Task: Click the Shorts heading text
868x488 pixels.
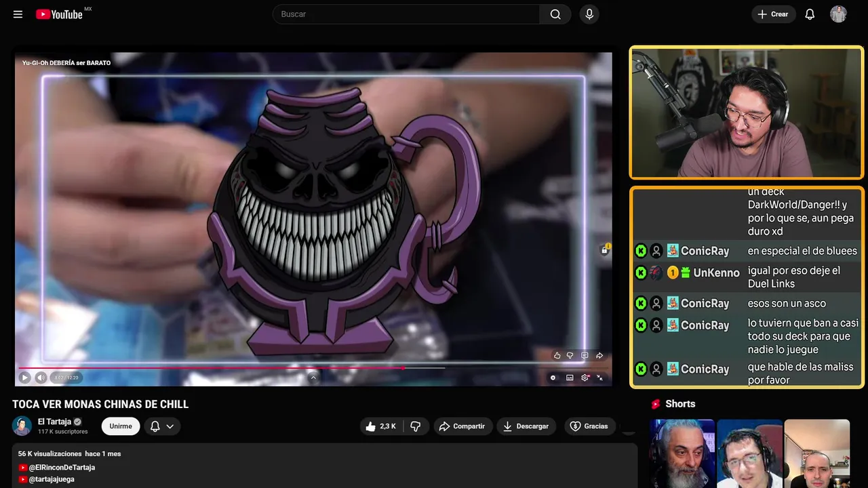Action: [x=680, y=404]
